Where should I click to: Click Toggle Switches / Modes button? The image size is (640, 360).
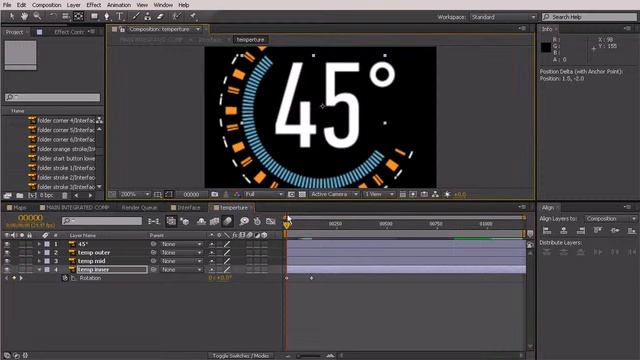[x=241, y=356]
